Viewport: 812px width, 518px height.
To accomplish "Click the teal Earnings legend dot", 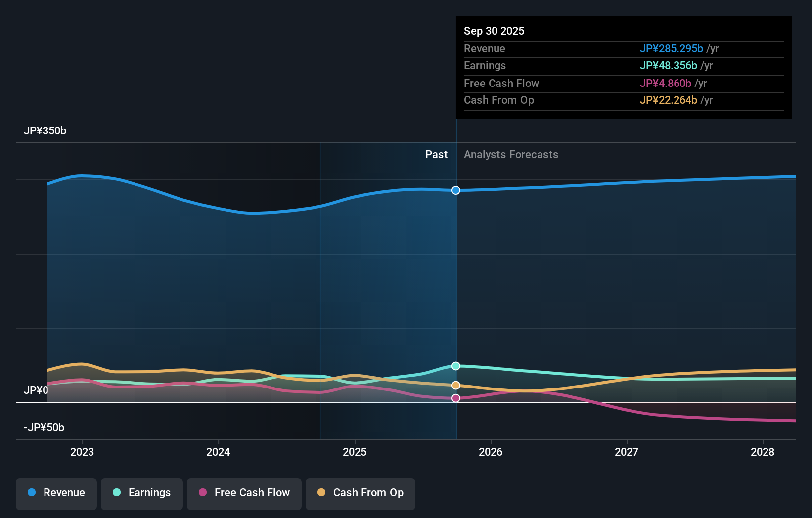I will click(116, 493).
